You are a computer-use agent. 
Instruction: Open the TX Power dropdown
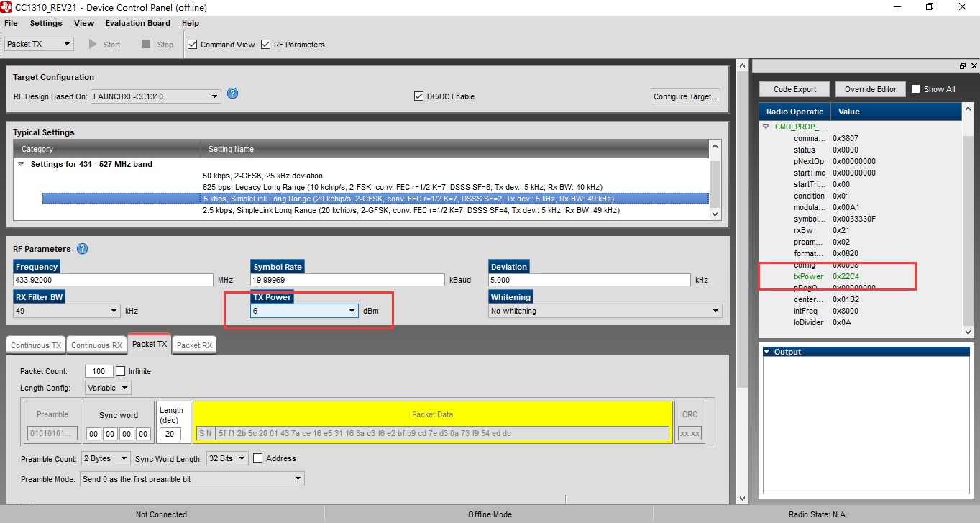click(x=352, y=311)
